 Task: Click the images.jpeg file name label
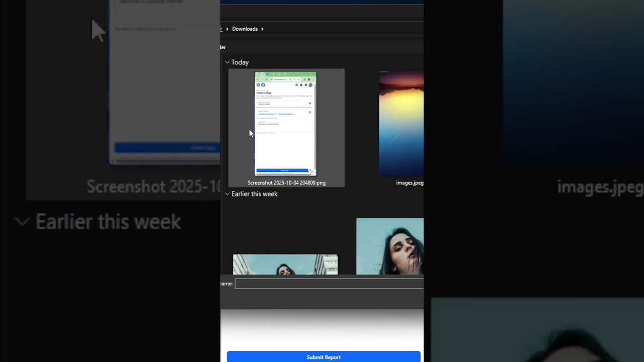click(x=410, y=183)
